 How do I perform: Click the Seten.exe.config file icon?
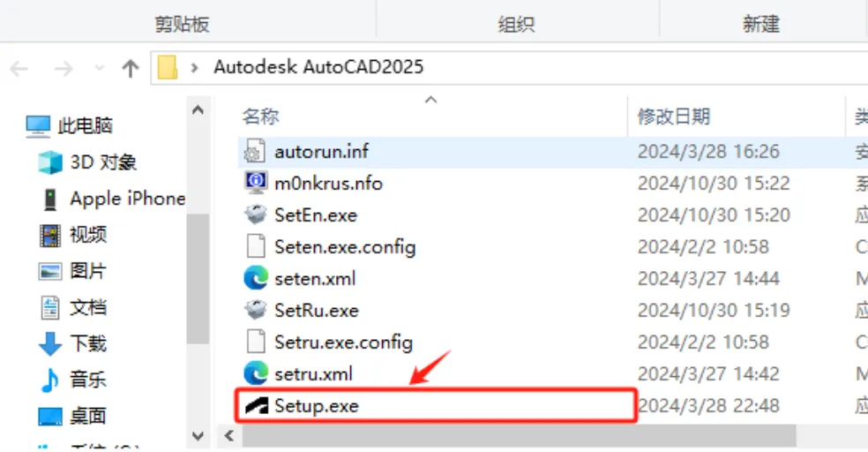(x=255, y=246)
